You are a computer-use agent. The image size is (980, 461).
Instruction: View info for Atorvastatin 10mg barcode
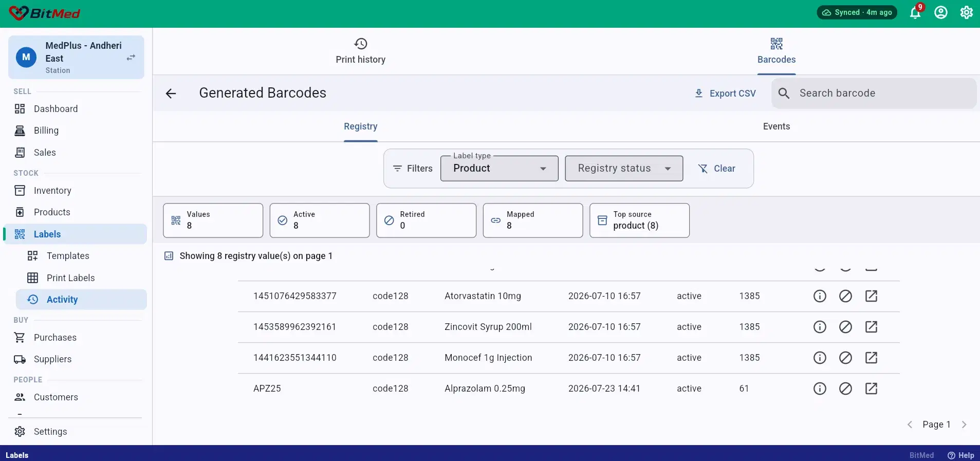click(820, 296)
